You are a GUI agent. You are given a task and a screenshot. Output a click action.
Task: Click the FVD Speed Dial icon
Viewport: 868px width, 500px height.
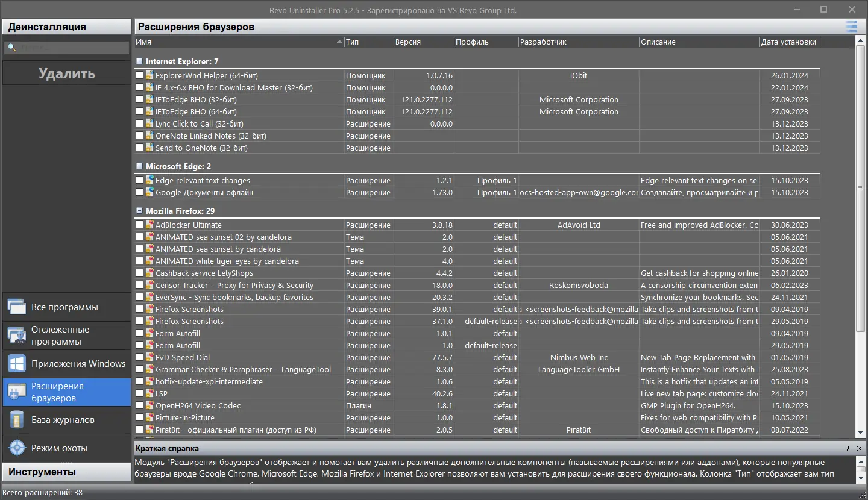(x=150, y=357)
